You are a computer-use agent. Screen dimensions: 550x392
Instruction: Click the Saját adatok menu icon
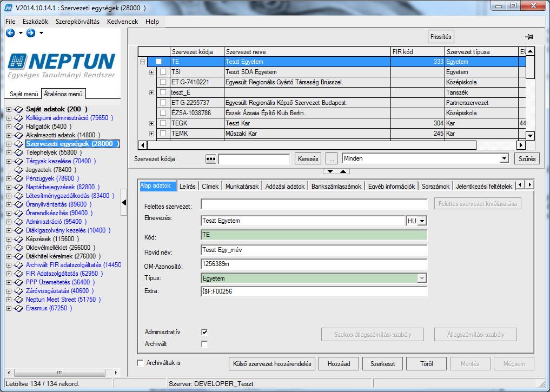pyautogui.click(x=18, y=109)
